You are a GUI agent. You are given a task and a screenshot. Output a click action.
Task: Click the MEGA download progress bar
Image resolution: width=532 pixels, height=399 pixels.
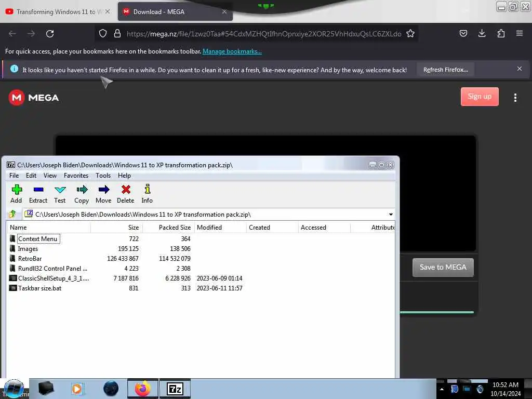pos(436,312)
